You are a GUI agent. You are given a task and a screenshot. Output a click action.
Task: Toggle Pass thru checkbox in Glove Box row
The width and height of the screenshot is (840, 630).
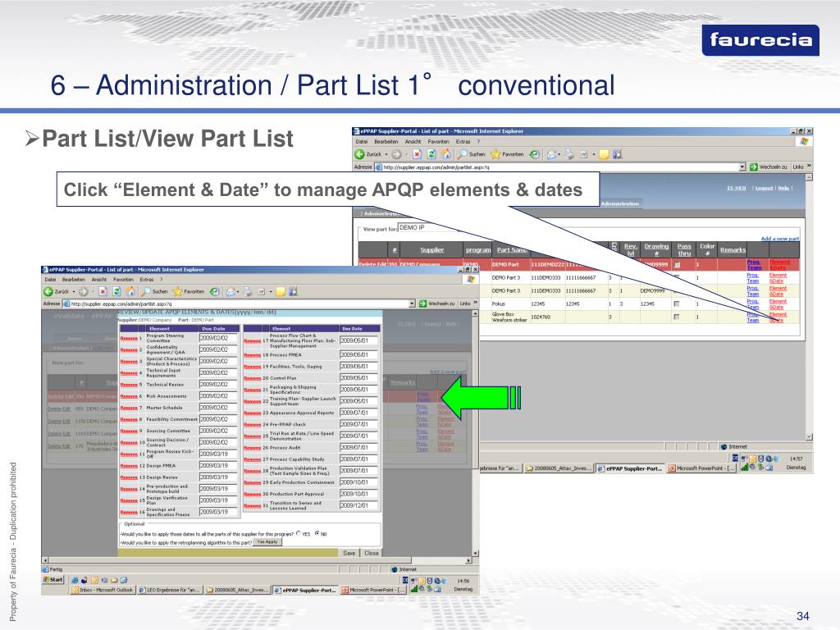point(677,317)
